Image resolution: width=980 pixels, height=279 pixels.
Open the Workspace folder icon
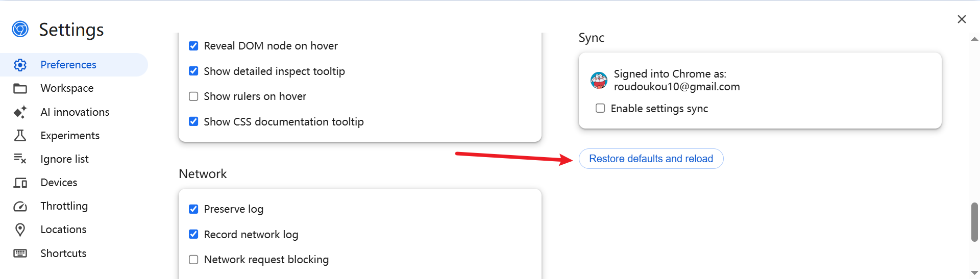pyautogui.click(x=20, y=88)
